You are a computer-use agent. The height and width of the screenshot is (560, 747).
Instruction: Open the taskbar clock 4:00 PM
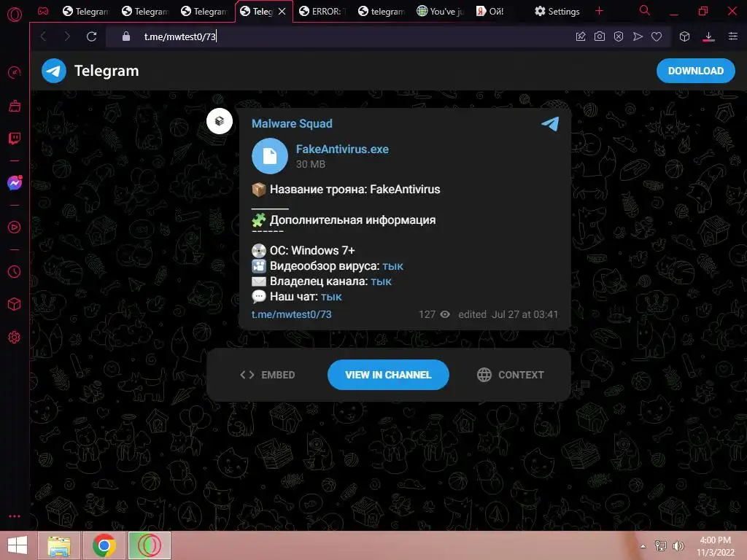(715, 545)
